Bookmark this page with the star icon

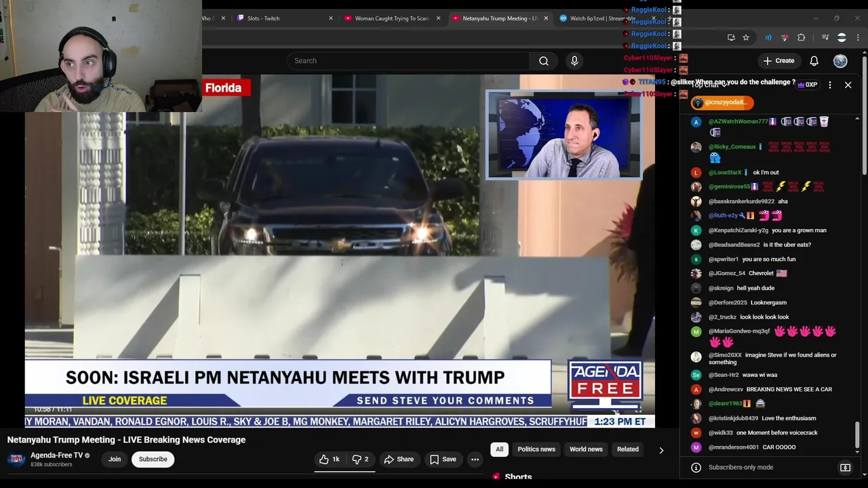pos(746,37)
